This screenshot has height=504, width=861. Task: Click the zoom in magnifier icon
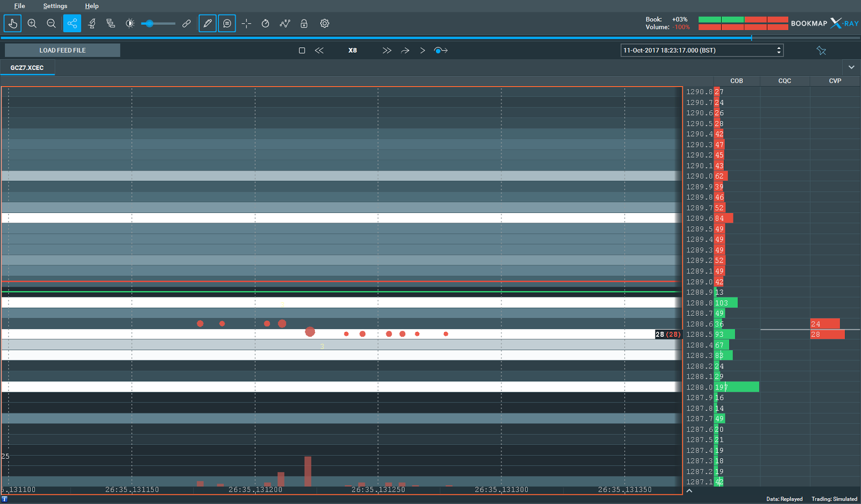click(32, 24)
